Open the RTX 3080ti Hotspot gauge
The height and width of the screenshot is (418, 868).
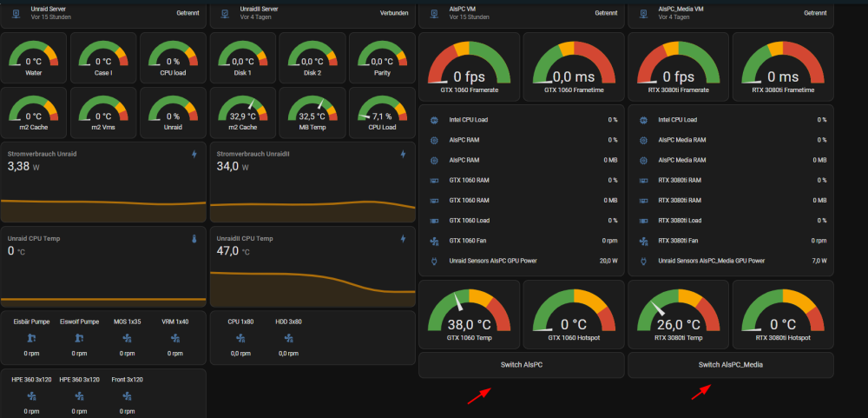pos(783,314)
